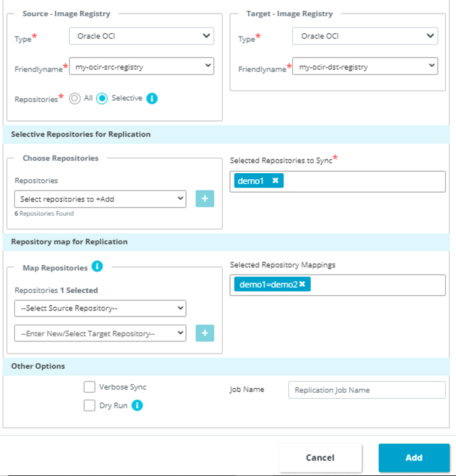Screen dimensions: 456x476
Task: Click the Cancel button
Action: pos(320,458)
